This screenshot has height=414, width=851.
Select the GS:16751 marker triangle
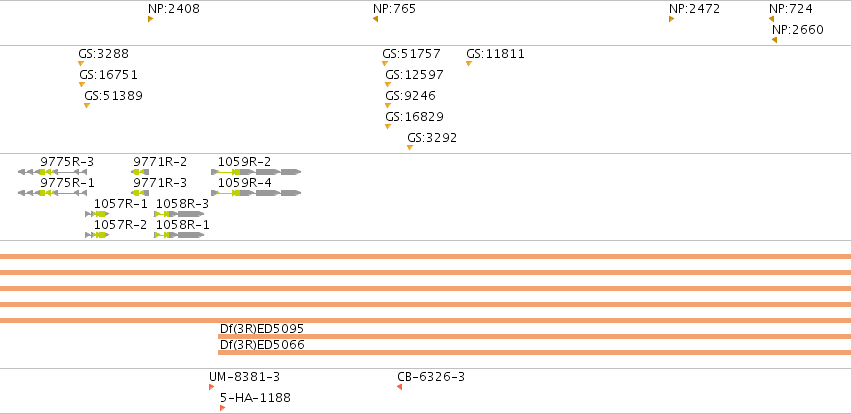coord(82,85)
